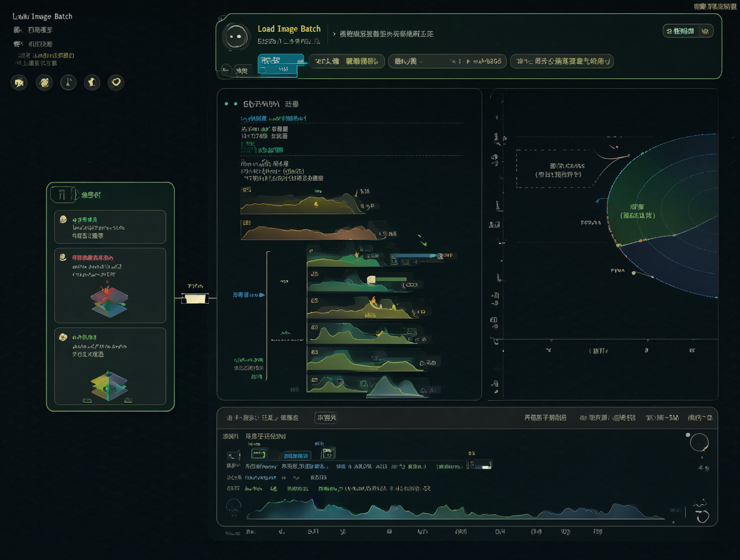Click the blue arrow label left of the chart stack
The width and height of the screenshot is (740, 560).
[248, 295]
